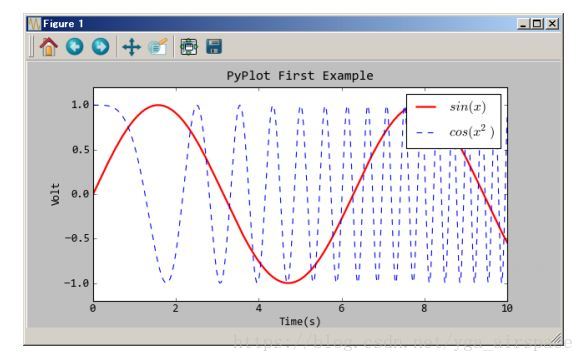The image size is (584, 362).
Task: Click the x-axis tick label 6
Action: [x=341, y=308]
